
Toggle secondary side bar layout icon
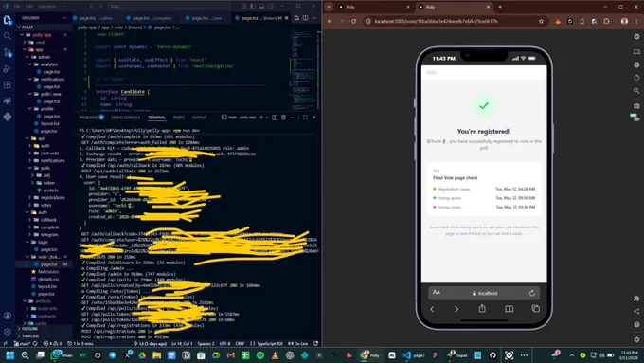coord(270,7)
